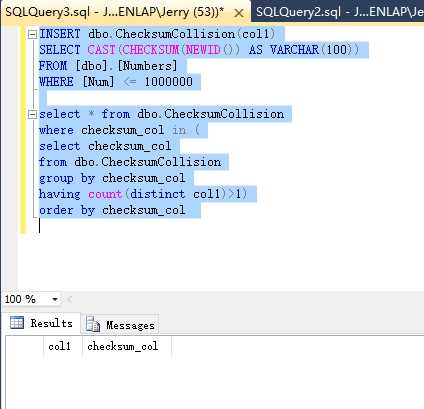Click the Results grid icon
The width and height of the screenshot is (424, 409).
point(17,323)
